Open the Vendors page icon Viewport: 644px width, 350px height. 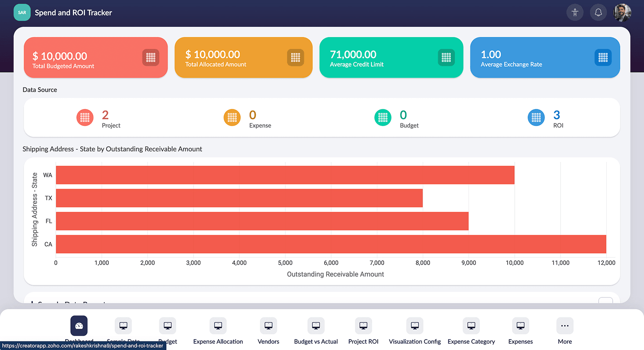point(268,326)
